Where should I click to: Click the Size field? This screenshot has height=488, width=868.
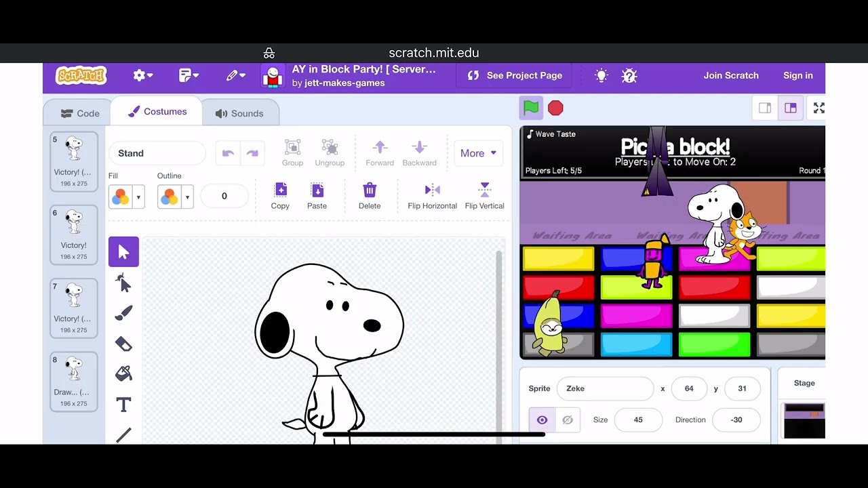pos(638,420)
